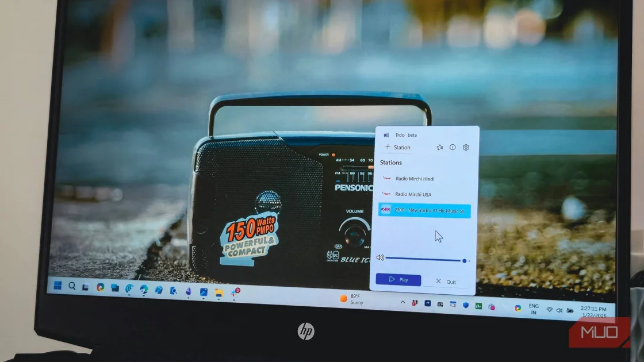Open the info icon next to settings
Image resolution: width=644 pixels, height=362 pixels.
pos(453,148)
